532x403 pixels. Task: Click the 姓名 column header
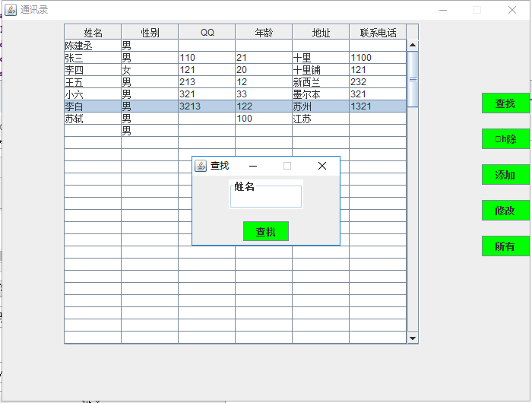pos(93,32)
